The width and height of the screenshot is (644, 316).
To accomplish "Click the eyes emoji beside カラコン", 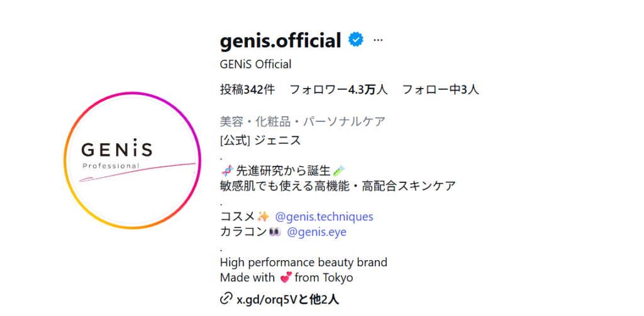I will pyautogui.click(x=275, y=232).
